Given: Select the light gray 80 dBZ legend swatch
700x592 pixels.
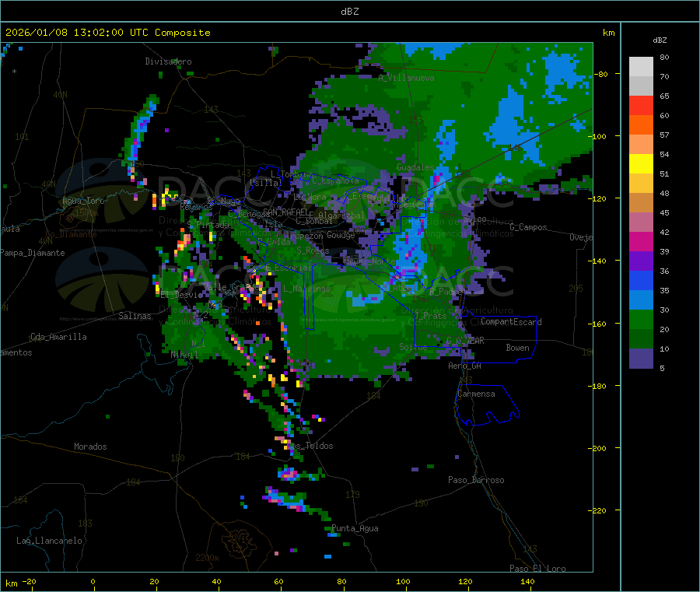Looking at the screenshot, I should (x=641, y=67).
